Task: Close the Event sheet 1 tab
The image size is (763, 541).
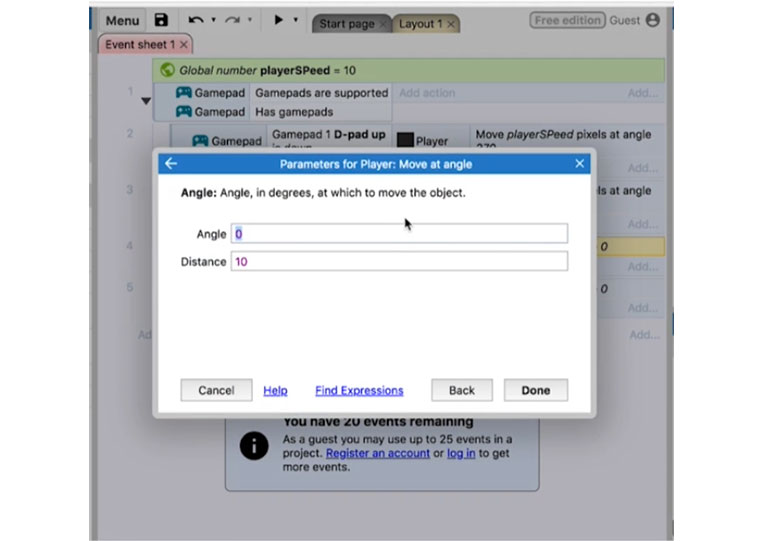Action: click(183, 45)
